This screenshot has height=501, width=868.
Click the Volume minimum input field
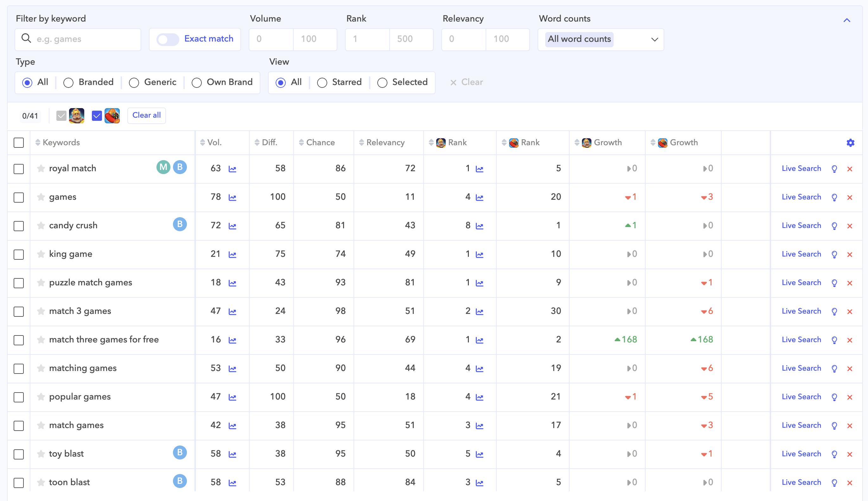point(270,39)
